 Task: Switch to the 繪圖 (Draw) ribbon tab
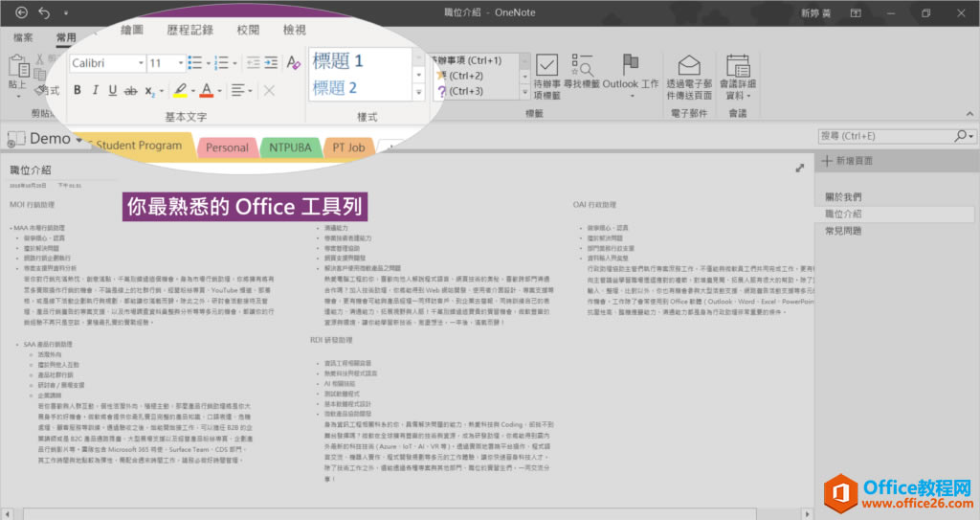[132, 30]
